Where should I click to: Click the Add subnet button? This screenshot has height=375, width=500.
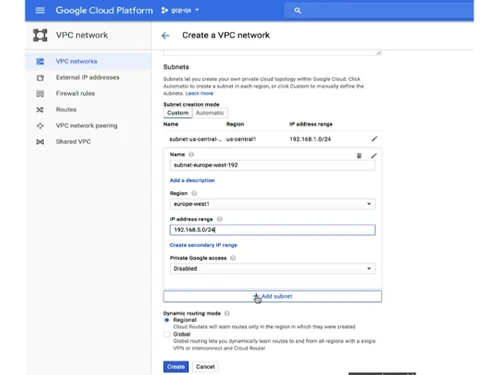click(x=272, y=296)
